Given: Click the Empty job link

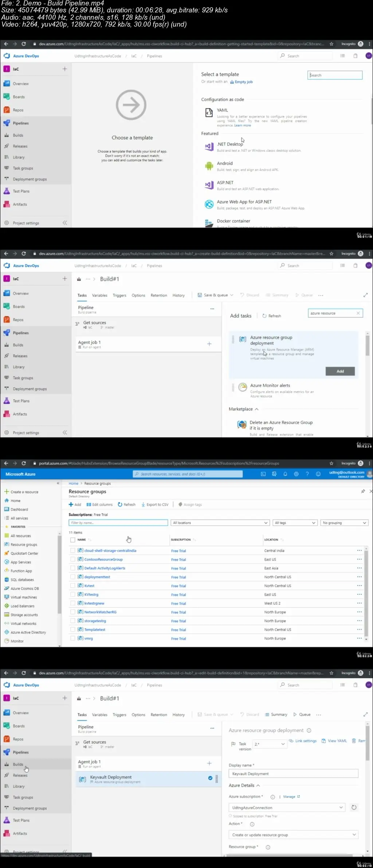Looking at the screenshot, I should 242,82.
